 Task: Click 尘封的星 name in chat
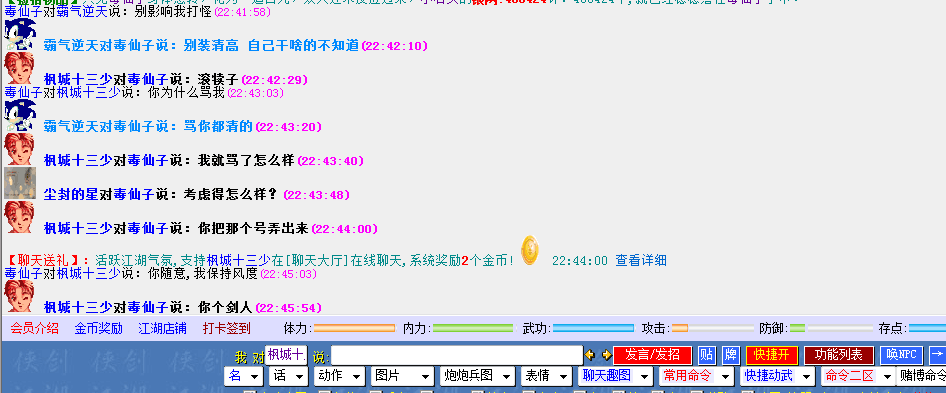pos(71,194)
